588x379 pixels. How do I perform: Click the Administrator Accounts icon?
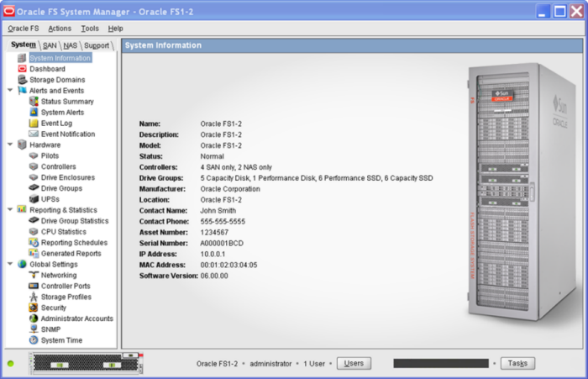[x=34, y=318]
